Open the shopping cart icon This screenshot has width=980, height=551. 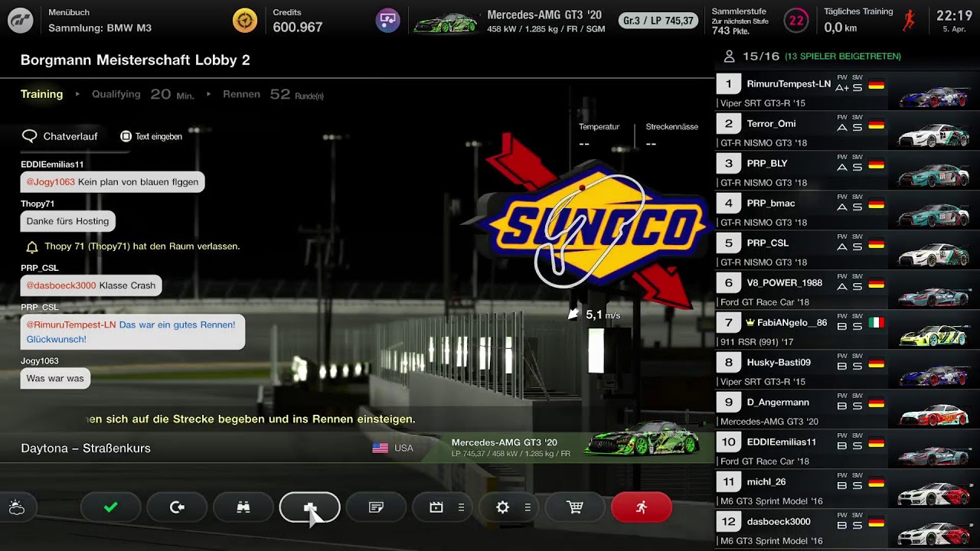pyautogui.click(x=575, y=507)
